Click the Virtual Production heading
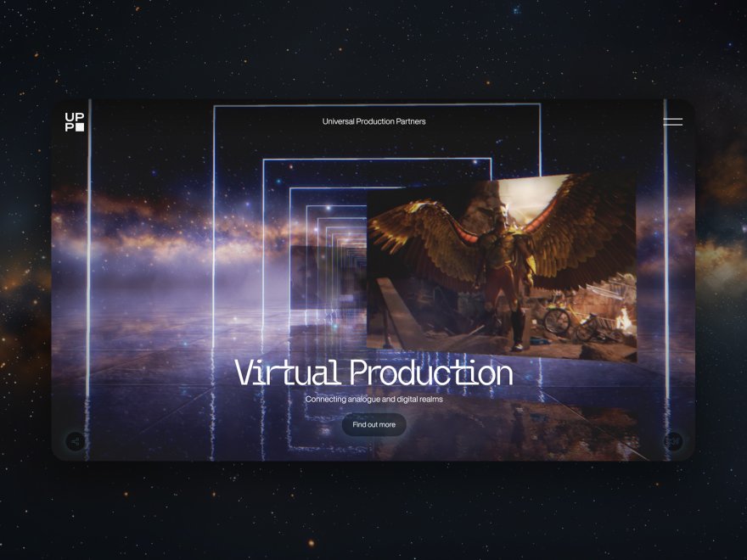747x560 pixels. click(x=374, y=372)
